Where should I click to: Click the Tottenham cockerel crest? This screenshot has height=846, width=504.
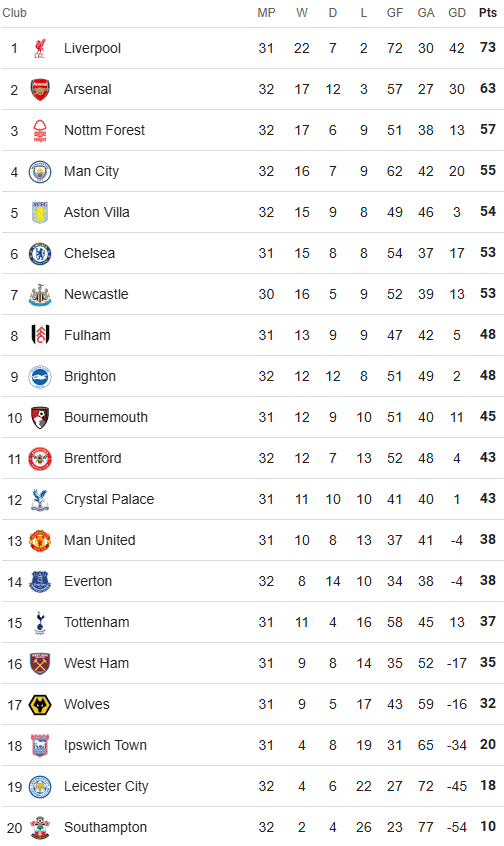click(40, 623)
